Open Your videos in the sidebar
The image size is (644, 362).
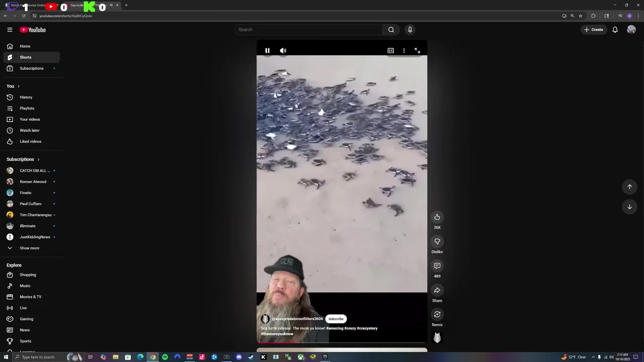(32, 119)
